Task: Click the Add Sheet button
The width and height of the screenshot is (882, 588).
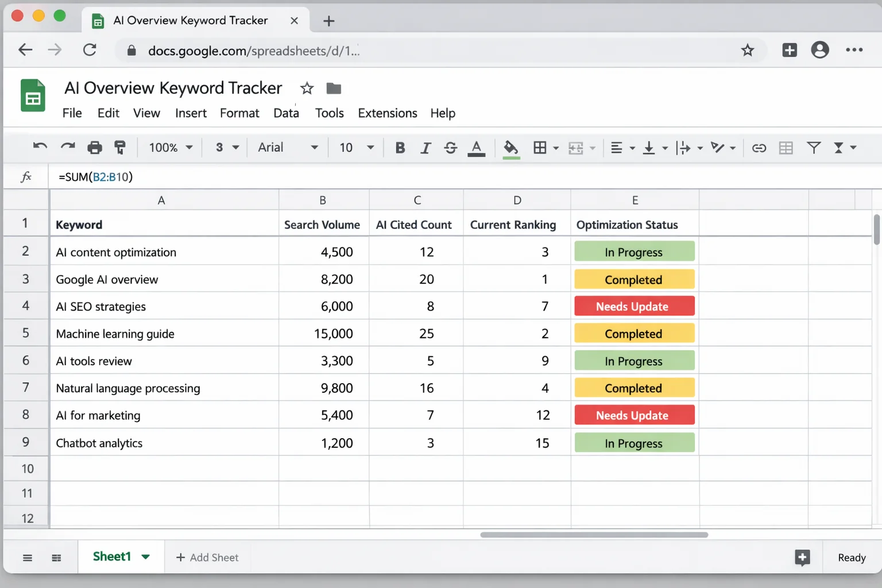Action: tap(208, 556)
